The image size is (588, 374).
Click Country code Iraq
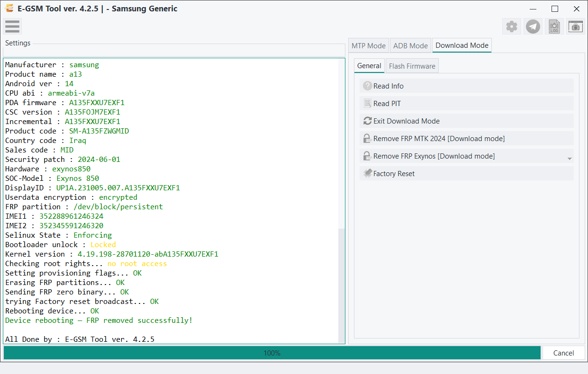[78, 141]
